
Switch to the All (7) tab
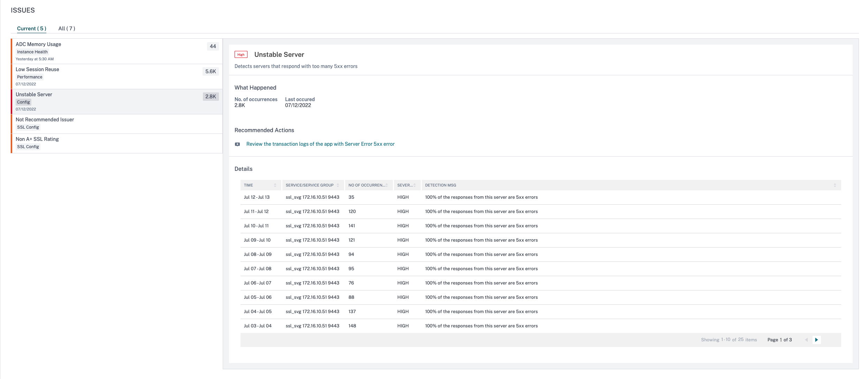point(67,29)
